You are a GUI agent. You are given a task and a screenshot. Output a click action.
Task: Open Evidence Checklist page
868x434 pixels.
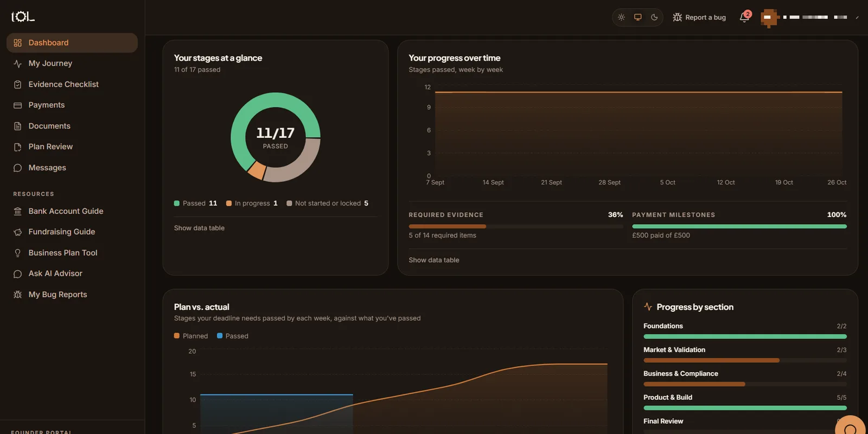tap(72, 85)
